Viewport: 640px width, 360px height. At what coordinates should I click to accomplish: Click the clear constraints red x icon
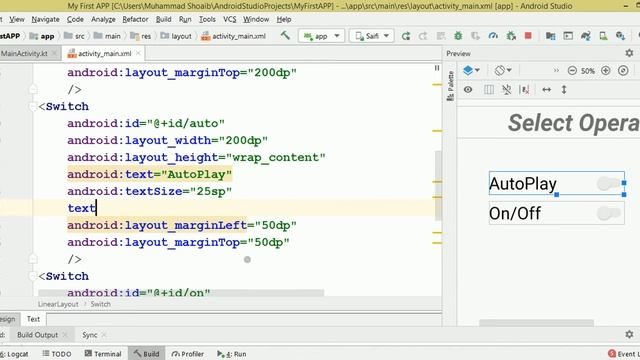click(x=525, y=89)
